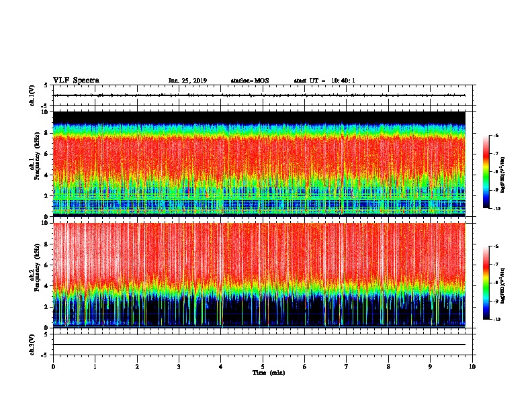Click the "start UT = 10:40:1" header text
The width and height of the screenshot is (532, 411).
[324, 81]
